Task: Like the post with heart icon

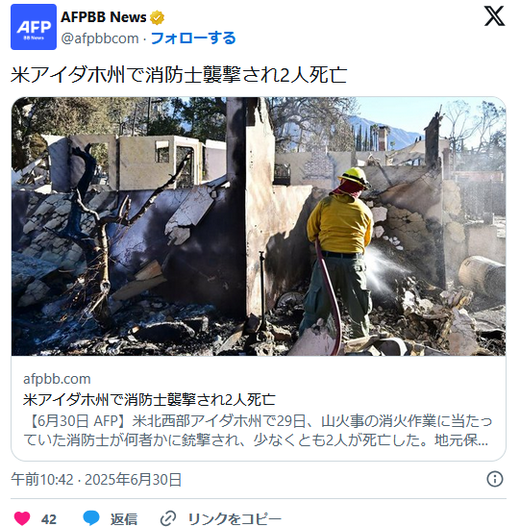Action: click(x=22, y=518)
